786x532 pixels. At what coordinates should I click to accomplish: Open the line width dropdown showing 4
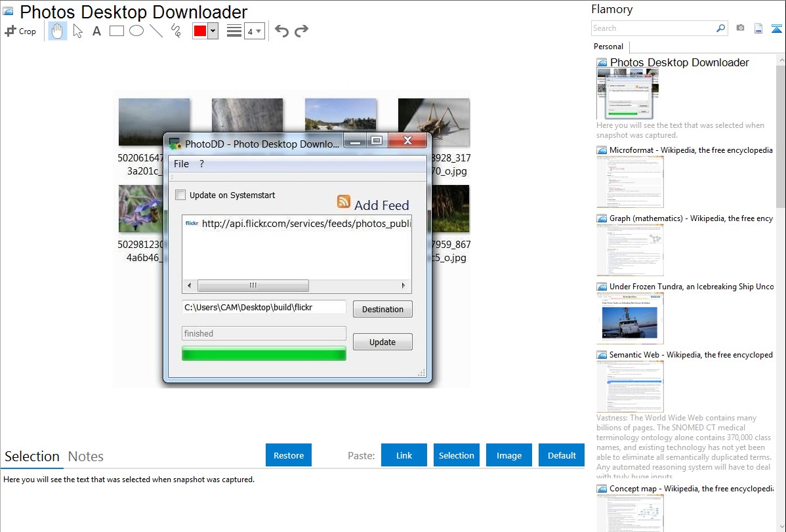[255, 31]
